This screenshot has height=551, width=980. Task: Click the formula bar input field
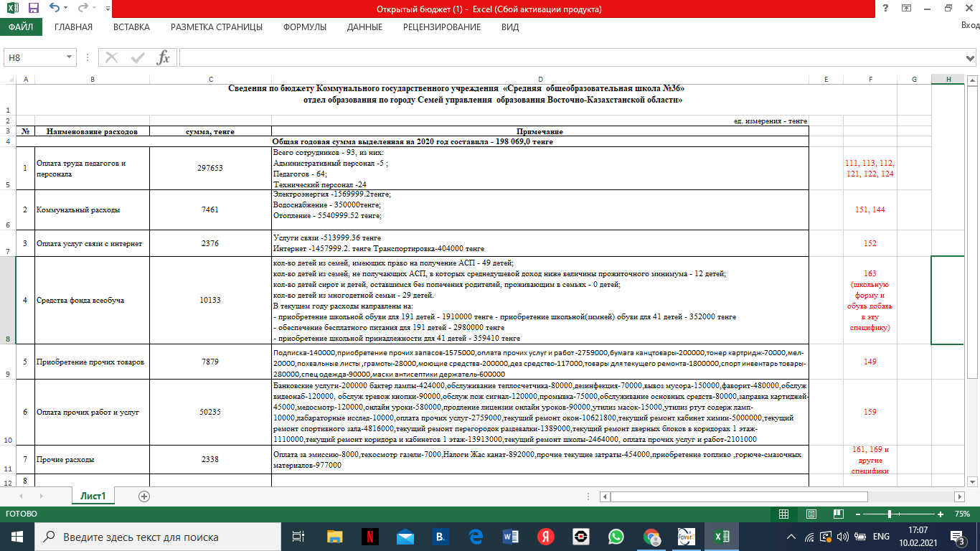pyautogui.click(x=567, y=57)
